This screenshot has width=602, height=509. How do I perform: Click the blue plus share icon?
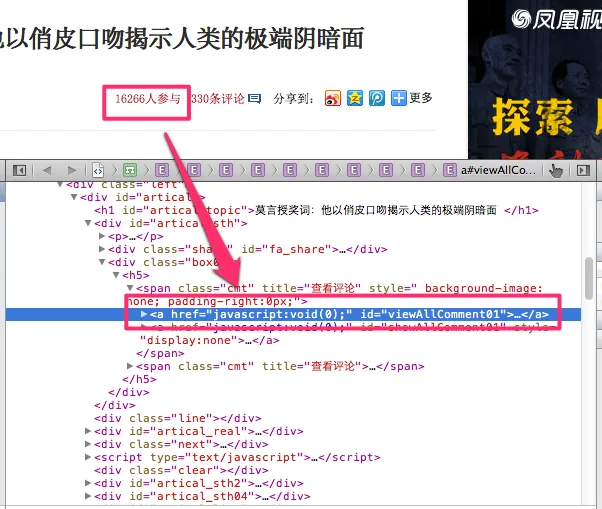pyautogui.click(x=399, y=98)
